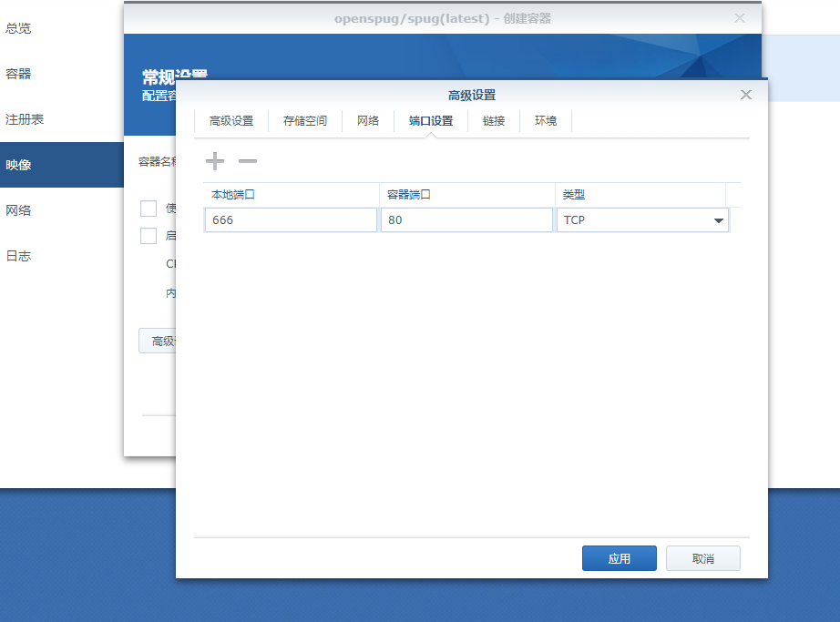Apply the port settings with 应用 button
The height and width of the screenshot is (622, 840).
click(619, 557)
